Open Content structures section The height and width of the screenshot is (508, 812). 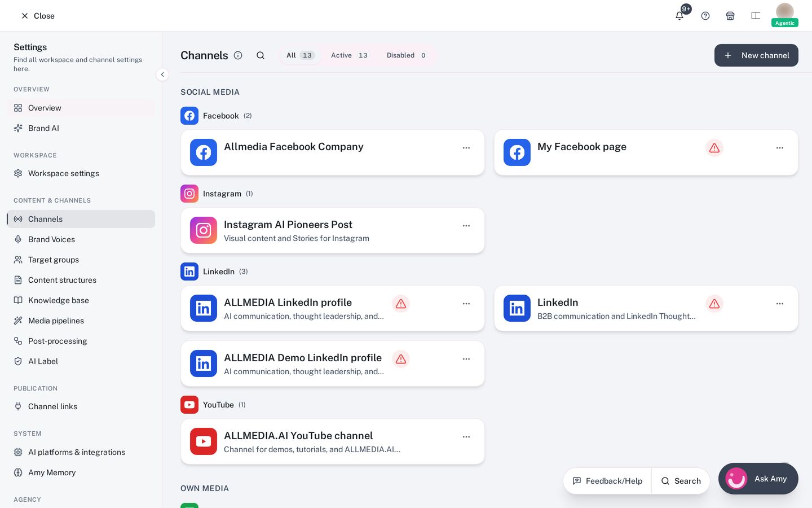coord(81,280)
